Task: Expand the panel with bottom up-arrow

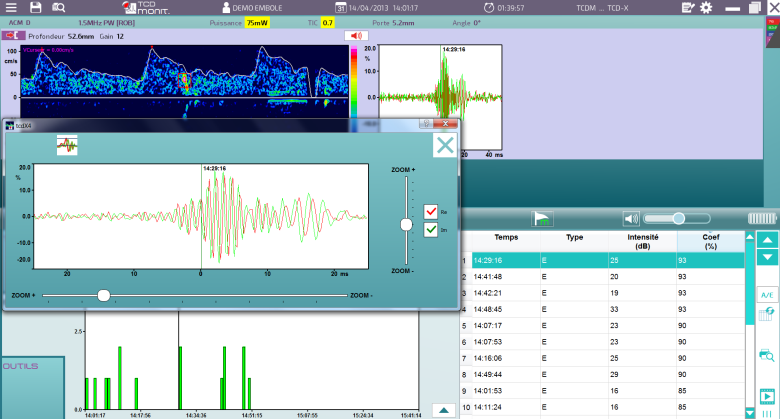Action: tap(443, 410)
